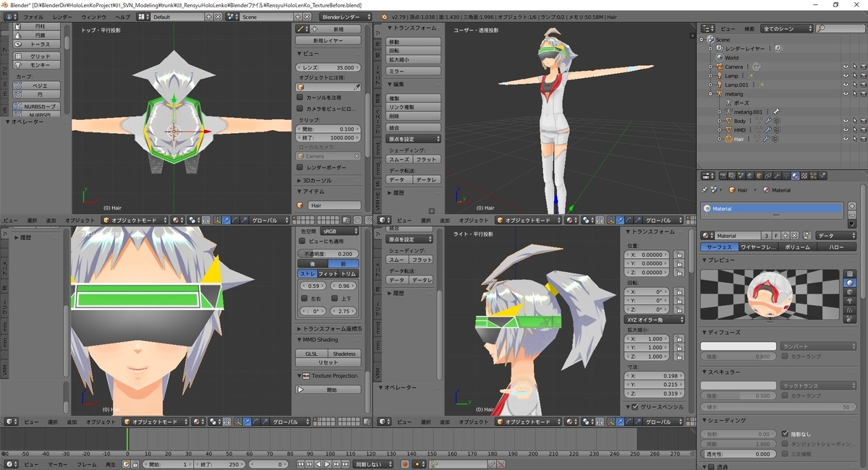Click the add material slot plus icon
The image size is (868, 470).
pyautogui.click(x=852, y=206)
